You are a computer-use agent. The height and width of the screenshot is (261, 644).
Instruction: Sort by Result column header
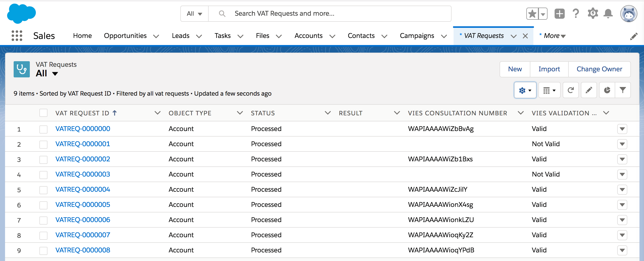pyautogui.click(x=351, y=113)
